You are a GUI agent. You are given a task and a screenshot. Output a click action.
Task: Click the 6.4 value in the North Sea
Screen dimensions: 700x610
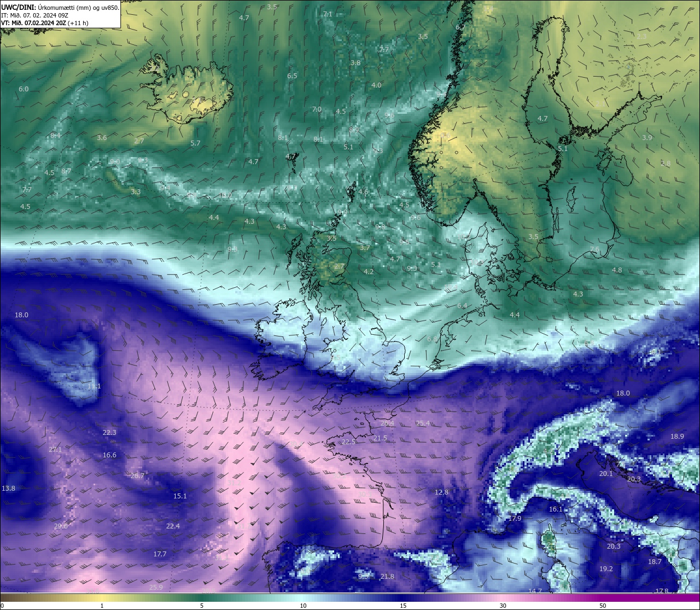click(462, 306)
